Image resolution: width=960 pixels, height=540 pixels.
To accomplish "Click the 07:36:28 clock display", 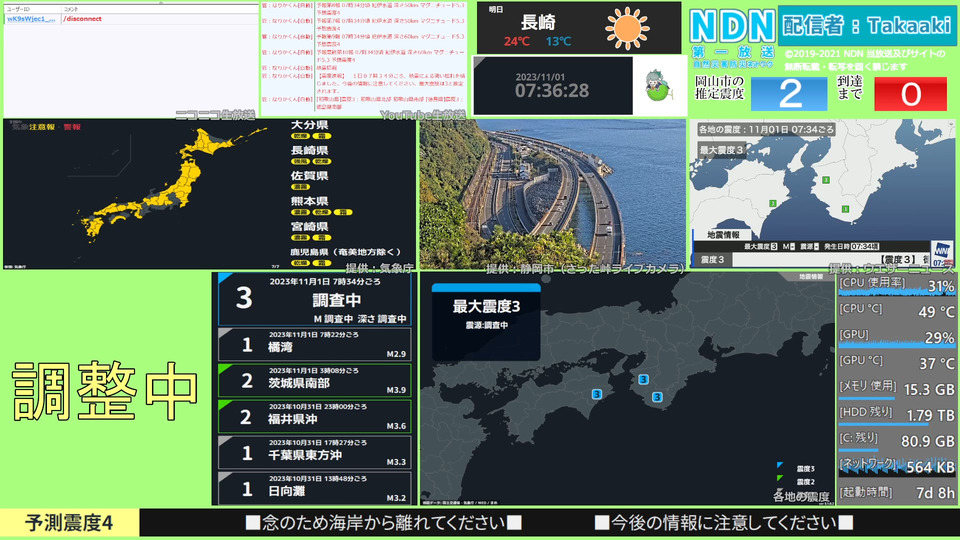I will pyautogui.click(x=552, y=91).
